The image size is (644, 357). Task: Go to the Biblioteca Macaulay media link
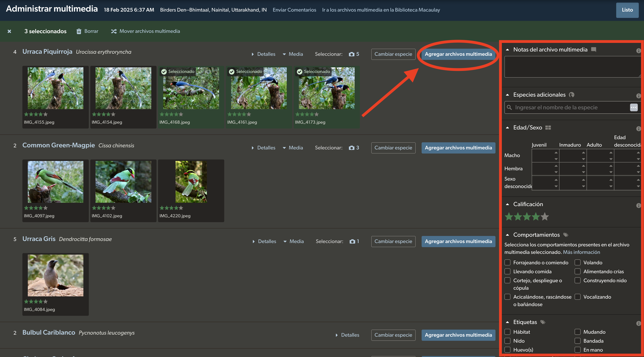click(x=381, y=10)
